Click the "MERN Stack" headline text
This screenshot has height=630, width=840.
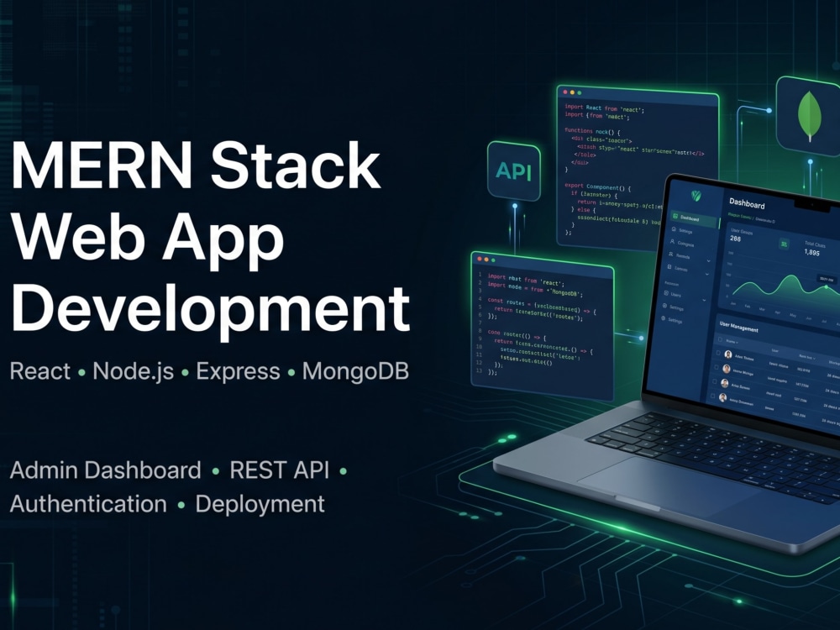(x=196, y=165)
